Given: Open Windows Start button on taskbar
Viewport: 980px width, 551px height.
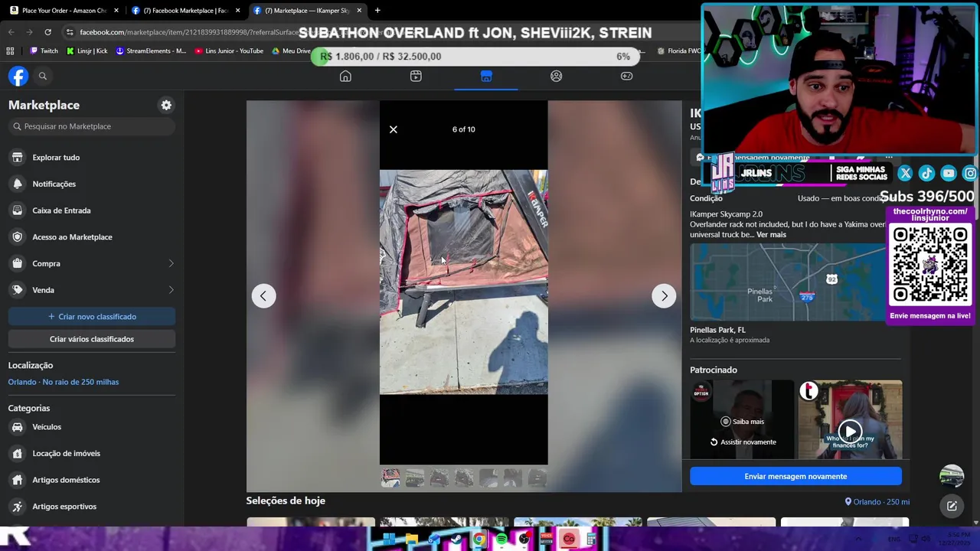Looking at the screenshot, I should coord(389,540).
